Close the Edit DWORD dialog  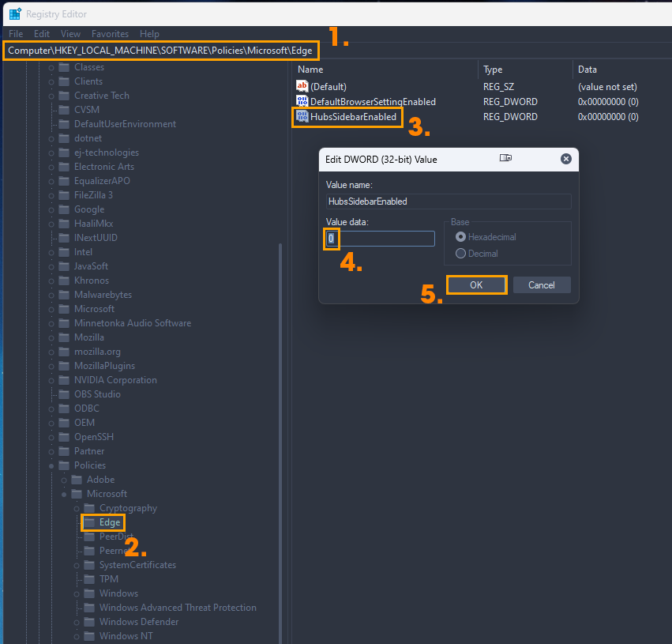coord(565,159)
